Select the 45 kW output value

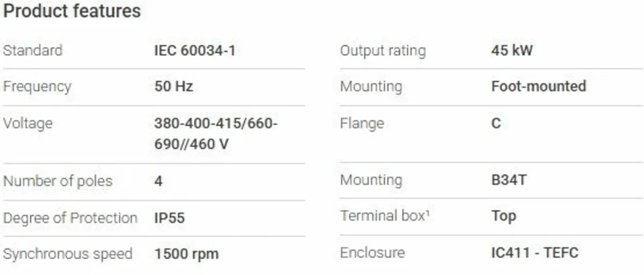(x=512, y=51)
